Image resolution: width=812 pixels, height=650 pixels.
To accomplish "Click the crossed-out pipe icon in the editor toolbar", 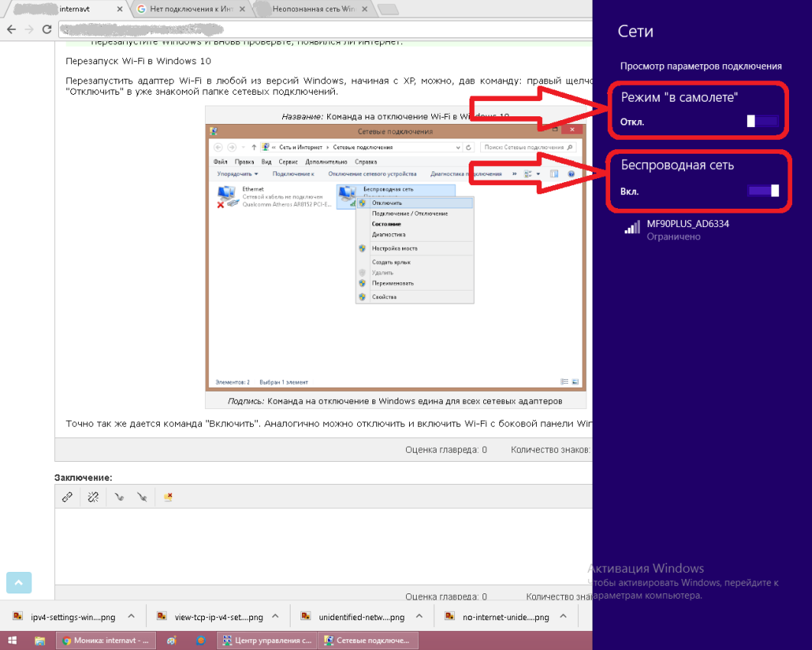I will point(142,497).
